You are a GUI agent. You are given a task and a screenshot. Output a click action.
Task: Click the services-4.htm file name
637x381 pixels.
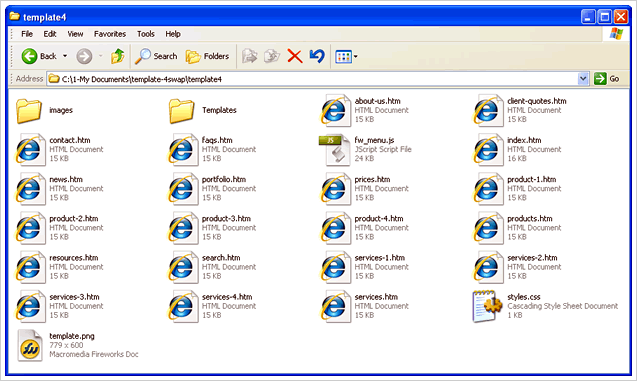tap(227, 297)
